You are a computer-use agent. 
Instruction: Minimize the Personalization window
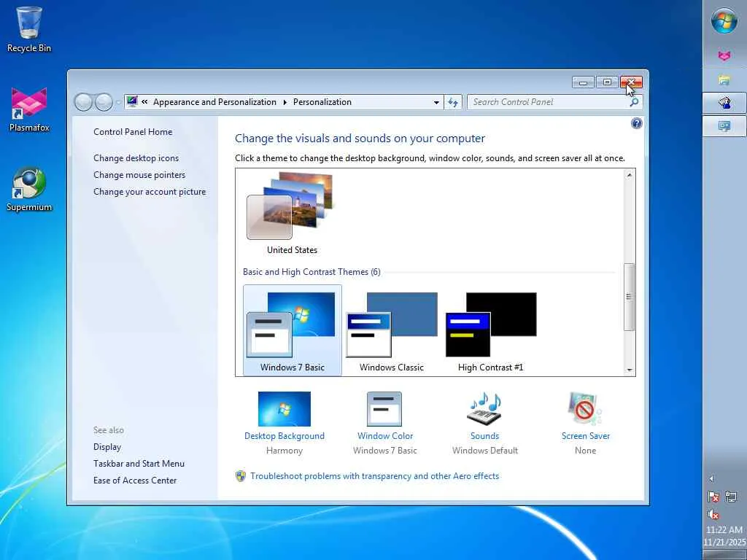click(x=583, y=82)
